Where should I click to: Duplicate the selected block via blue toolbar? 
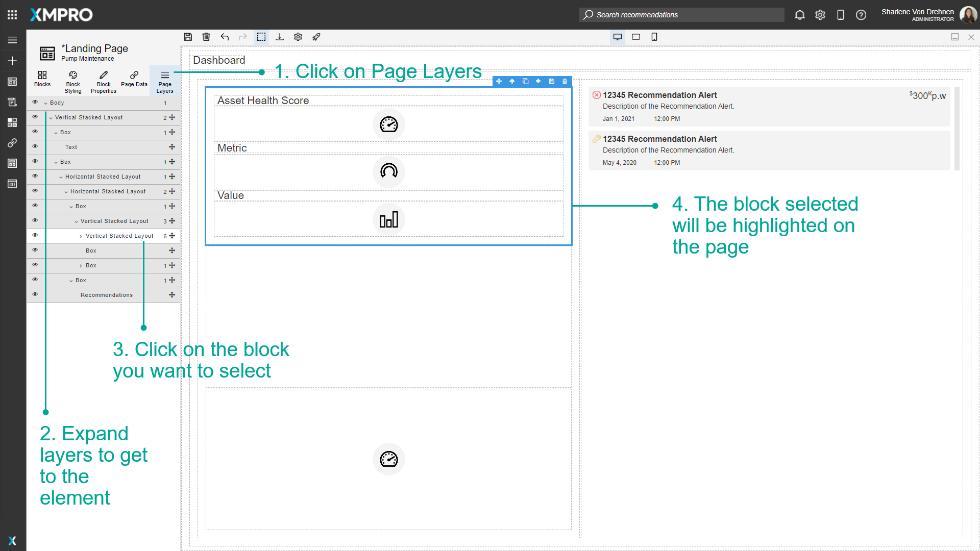[x=525, y=81]
